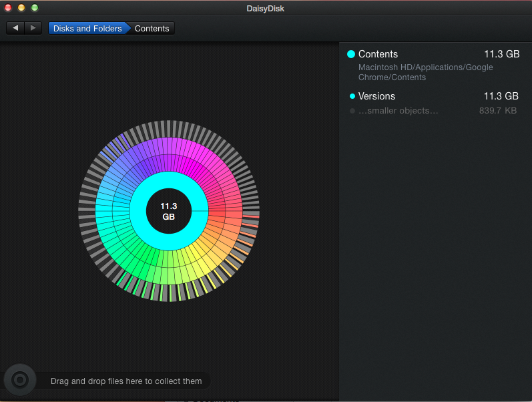The image size is (532, 402).
Task: Go forward with the right arrow button
Action: [33, 28]
